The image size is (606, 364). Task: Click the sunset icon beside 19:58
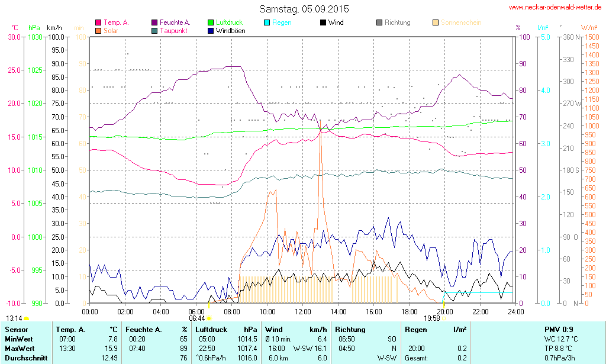444,318
